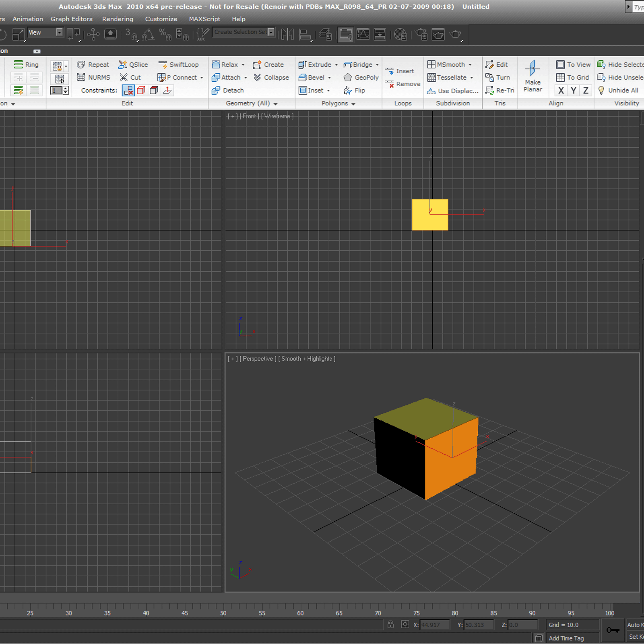Select the Cut tool
Viewport: 644px width, 644px height.
pyautogui.click(x=130, y=77)
